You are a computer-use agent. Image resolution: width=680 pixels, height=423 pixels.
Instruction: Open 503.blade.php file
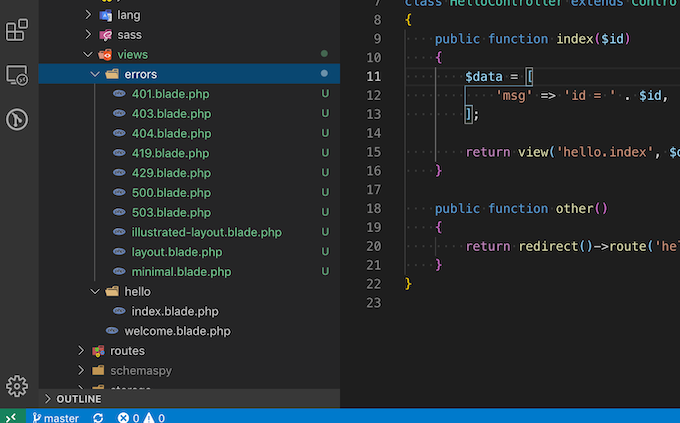(171, 213)
